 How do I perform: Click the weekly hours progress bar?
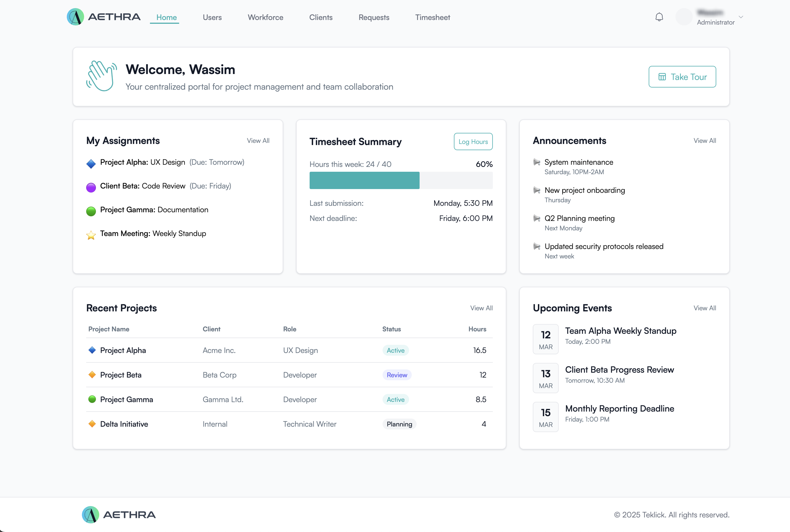(401, 180)
